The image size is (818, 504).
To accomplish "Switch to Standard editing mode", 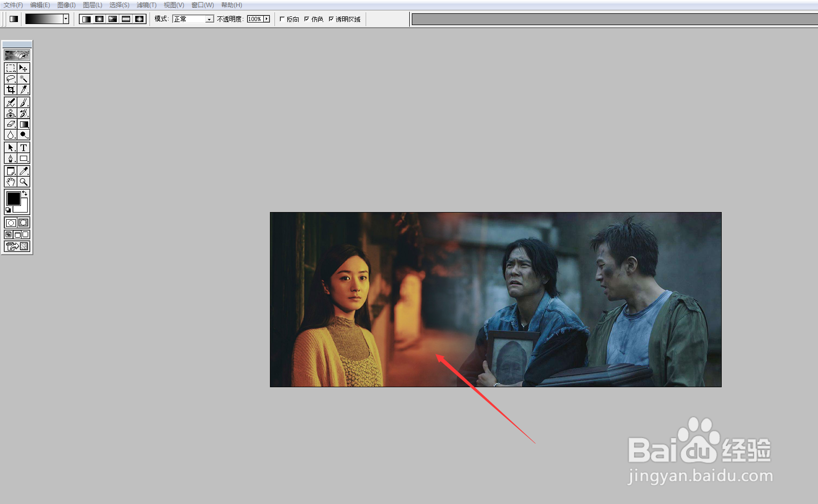I will pyautogui.click(x=11, y=223).
